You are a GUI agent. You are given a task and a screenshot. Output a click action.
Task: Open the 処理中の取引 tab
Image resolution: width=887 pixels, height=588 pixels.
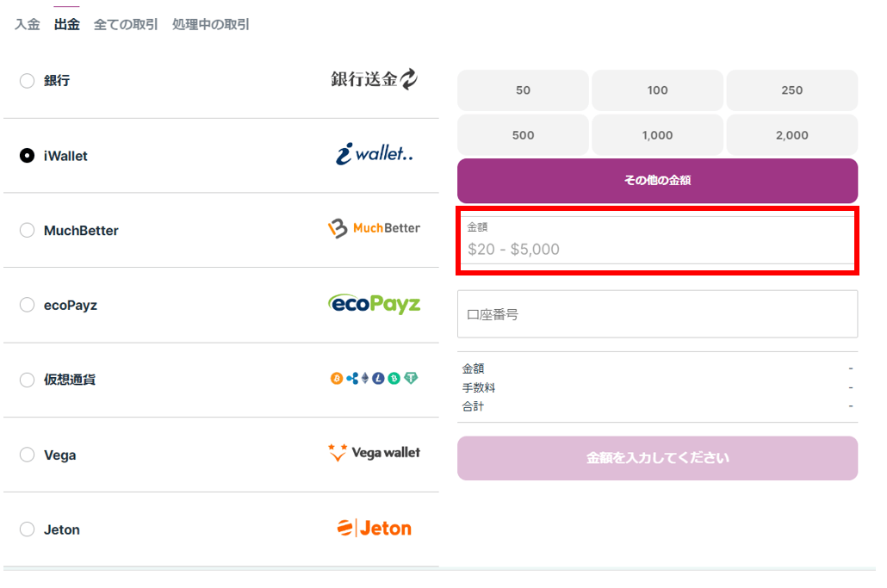tap(210, 24)
